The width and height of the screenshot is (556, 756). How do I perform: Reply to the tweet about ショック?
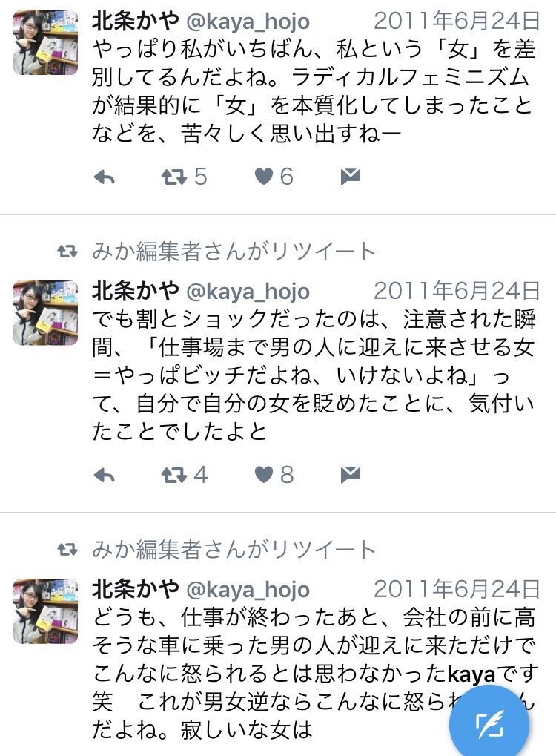[x=104, y=476]
